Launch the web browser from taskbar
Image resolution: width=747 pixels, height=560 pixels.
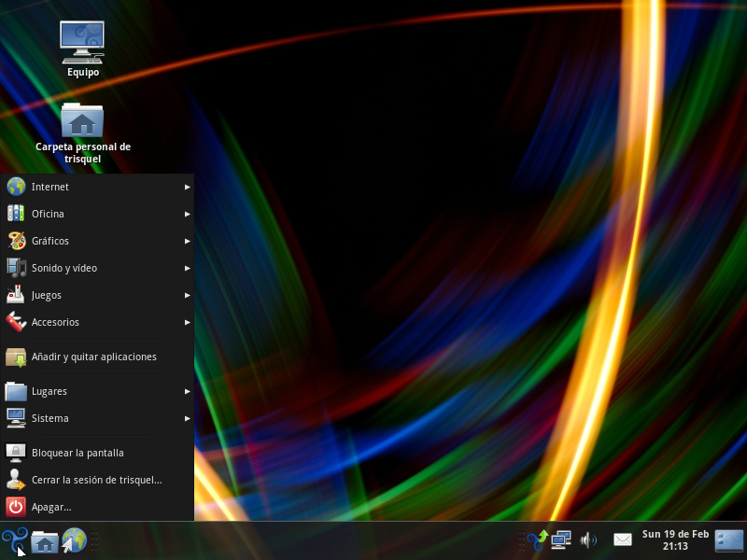coord(74,540)
